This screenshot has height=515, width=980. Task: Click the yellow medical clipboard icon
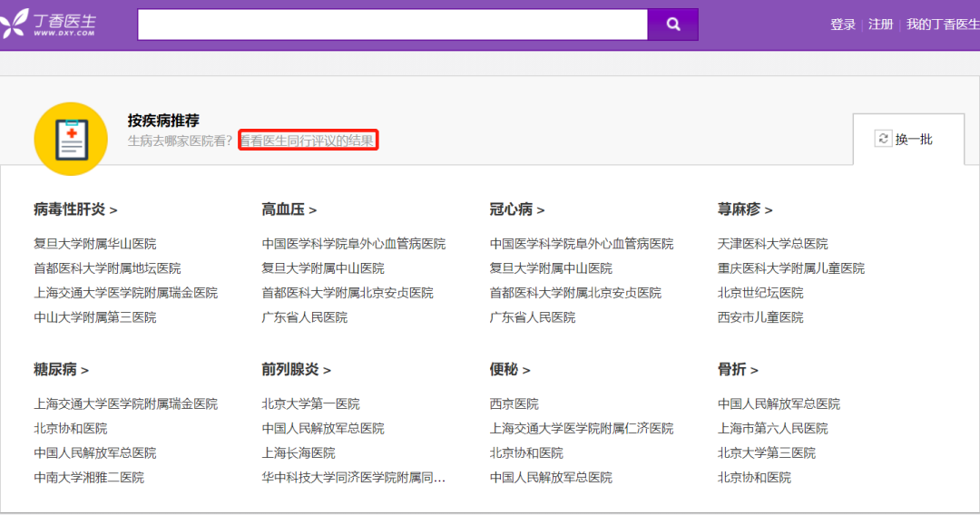tap(71, 139)
